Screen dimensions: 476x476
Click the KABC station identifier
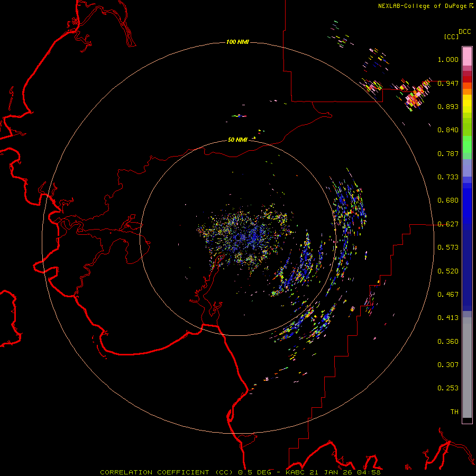pos(296,472)
